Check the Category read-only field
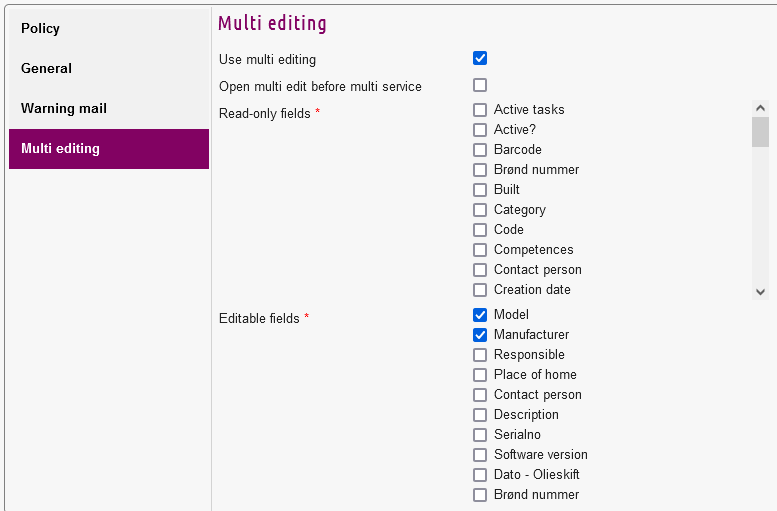Screen dimensions: 777x511 [x=480, y=210]
